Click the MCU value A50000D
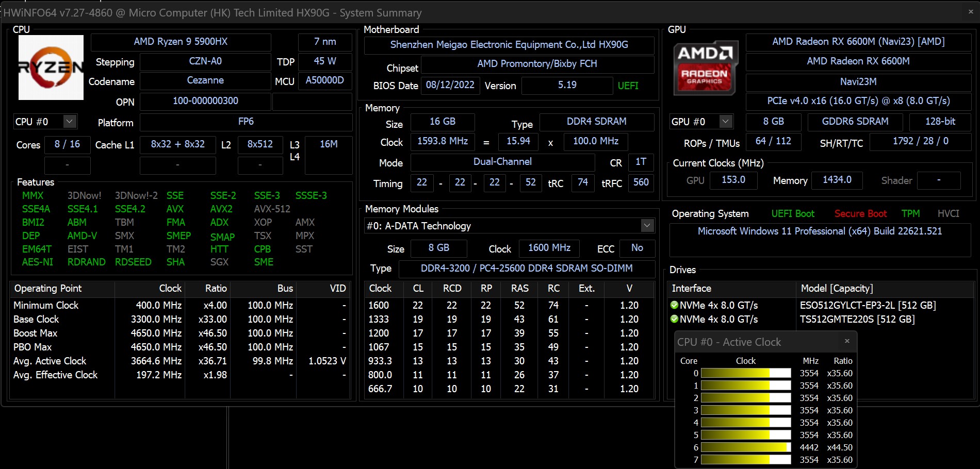Image resolution: width=980 pixels, height=469 pixels. point(325,80)
